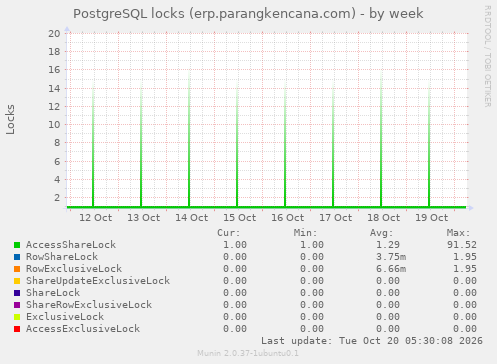This screenshot has height=364, width=497.
Task: Select the ExclusiveLock legend label
Action: [x=65, y=317]
